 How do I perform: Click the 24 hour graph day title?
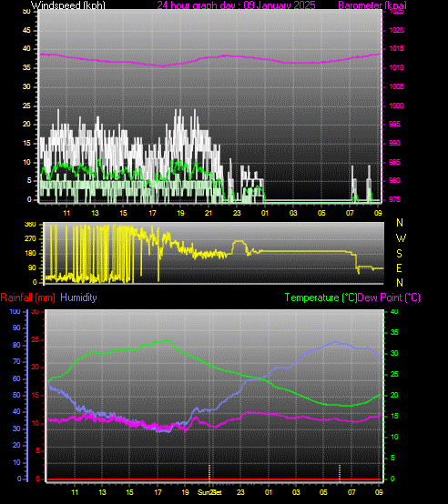[x=236, y=5]
